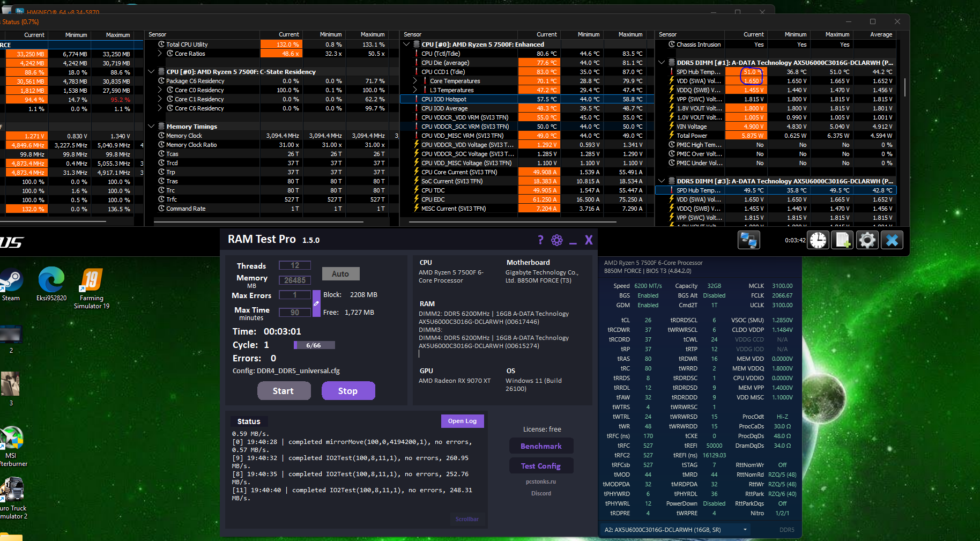The image size is (980, 541).
Task: Open the Discord link in RAM Test Pro
Action: 541,493
